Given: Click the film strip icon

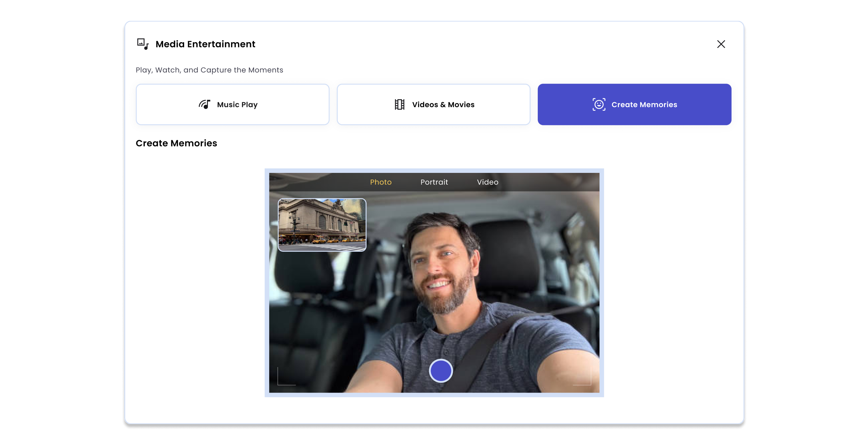Looking at the screenshot, I should [x=399, y=104].
